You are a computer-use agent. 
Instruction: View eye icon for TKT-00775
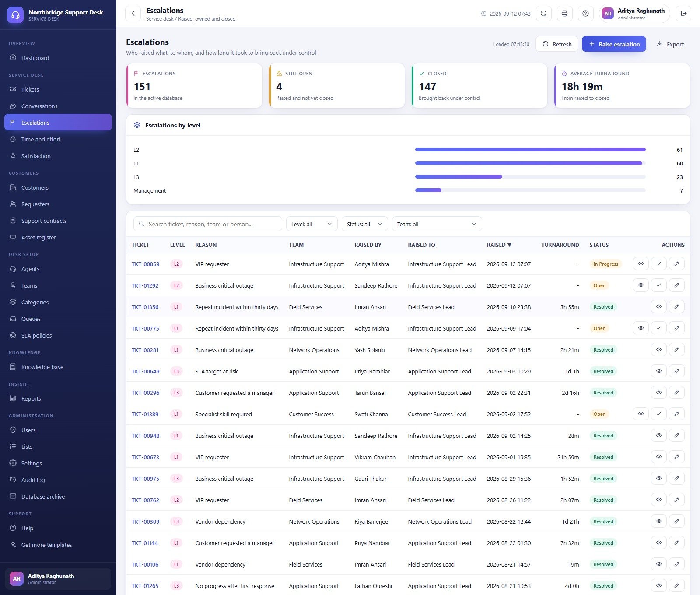(x=640, y=328)
